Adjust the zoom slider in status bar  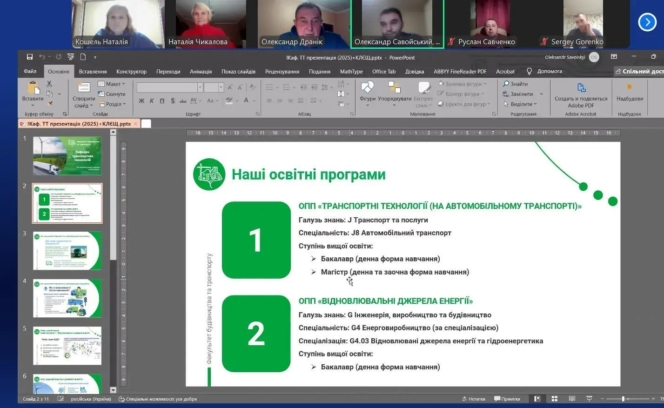coord(620,399)
